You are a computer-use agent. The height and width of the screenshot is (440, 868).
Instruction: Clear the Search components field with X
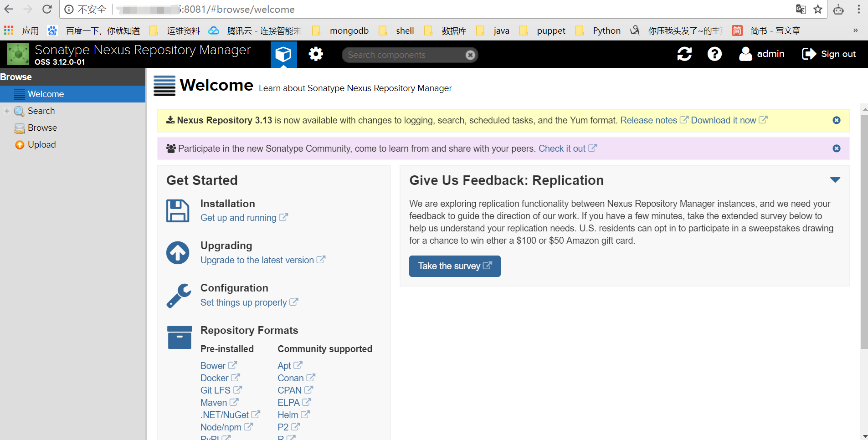(x=470, y=55)
